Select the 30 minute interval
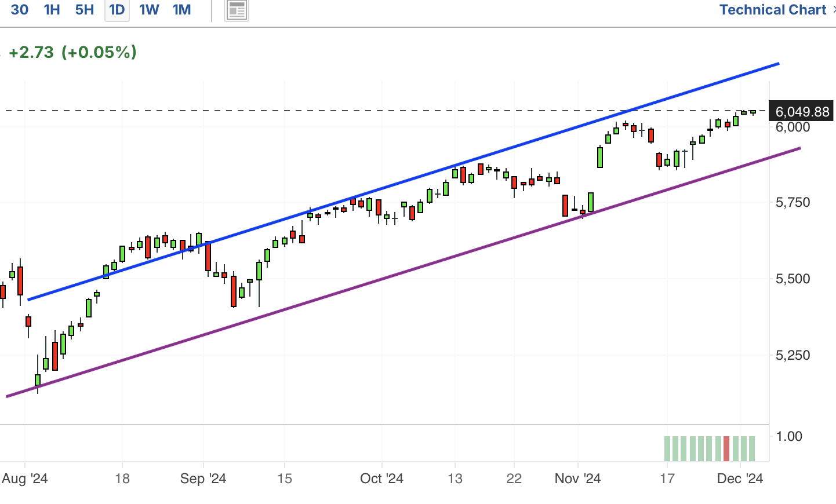 coord(20,9)
